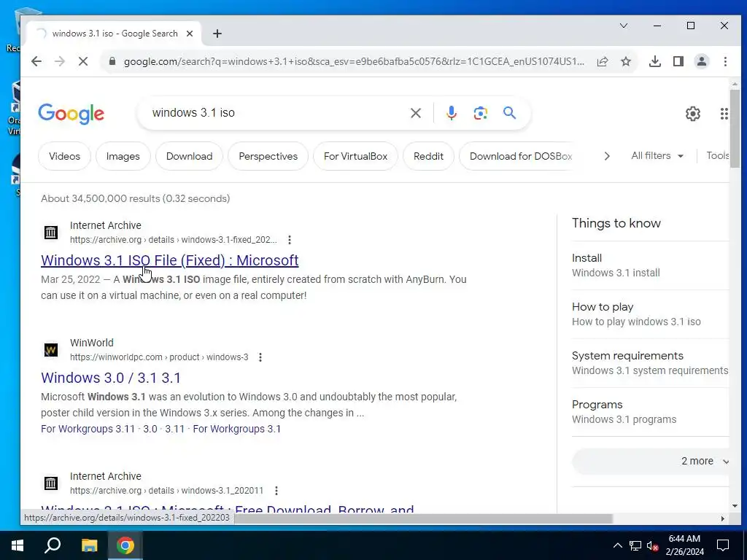Click the muted volume tray icon
Image resolution: width=747 pixels, height=560 pixels.
click(x=652, y=545)
